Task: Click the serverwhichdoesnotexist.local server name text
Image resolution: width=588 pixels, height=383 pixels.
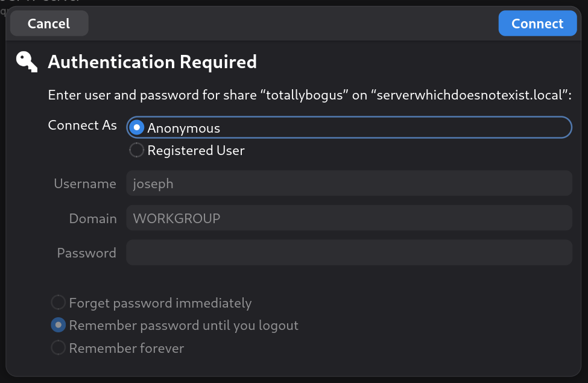Action: coord(470,95)
